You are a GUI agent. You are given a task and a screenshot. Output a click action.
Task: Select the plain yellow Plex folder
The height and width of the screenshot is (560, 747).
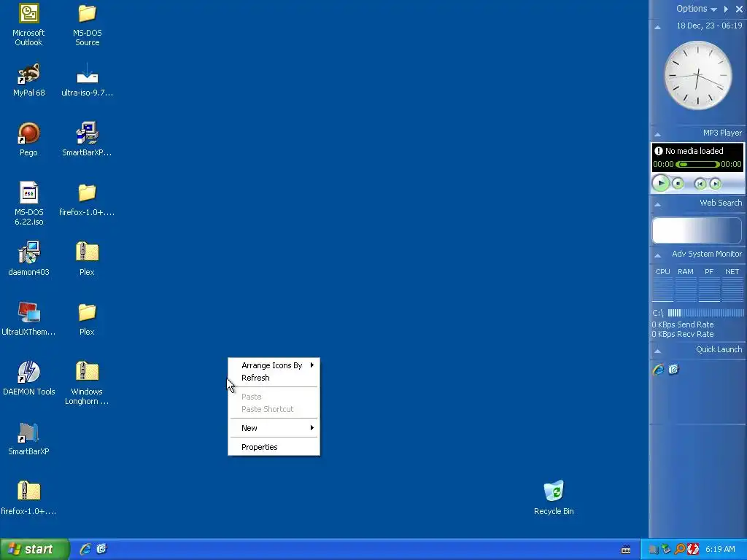coord(88,312)
